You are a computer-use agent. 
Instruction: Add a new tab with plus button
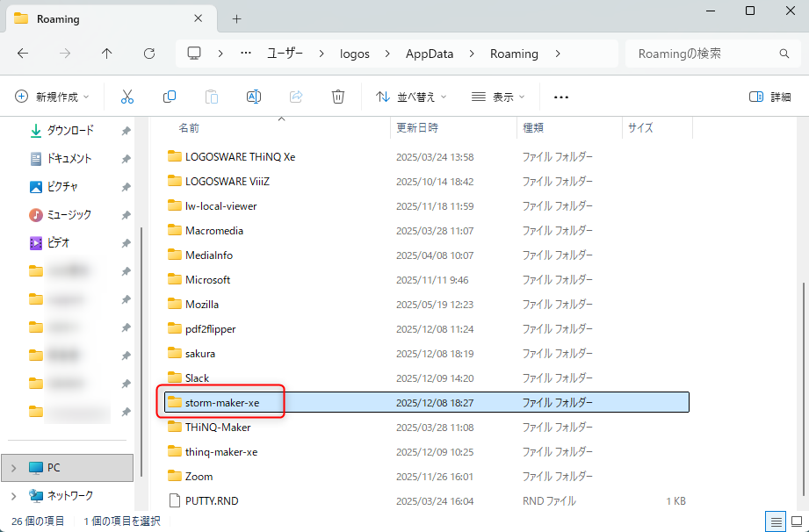pos(236,18)
